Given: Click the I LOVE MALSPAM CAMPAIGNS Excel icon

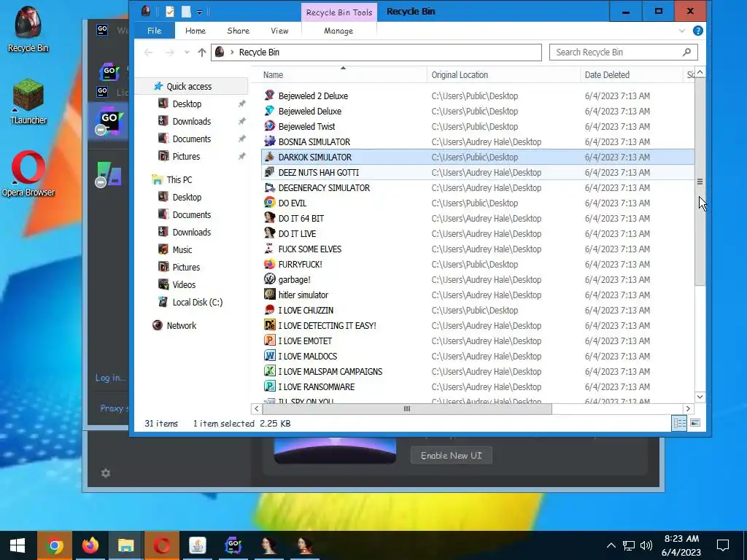Looking at the screenshot, I should pyautogui.click(x=270, y=371).
